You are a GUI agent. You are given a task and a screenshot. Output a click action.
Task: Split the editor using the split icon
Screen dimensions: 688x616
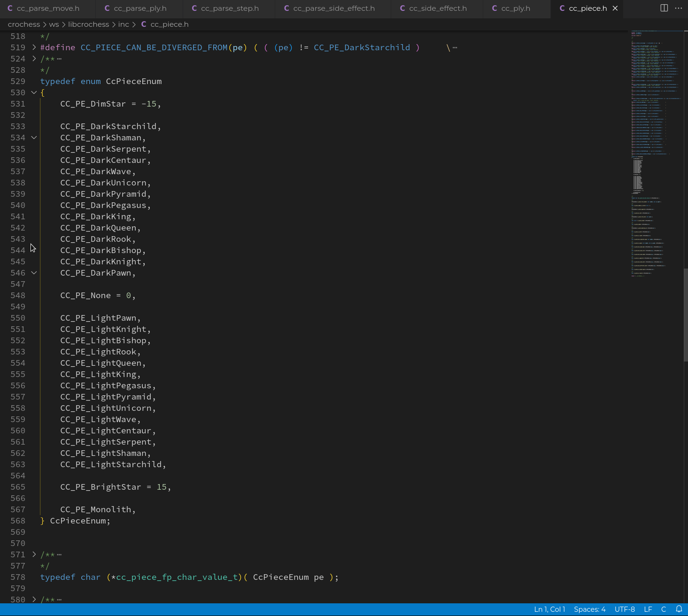pos(664,8)
